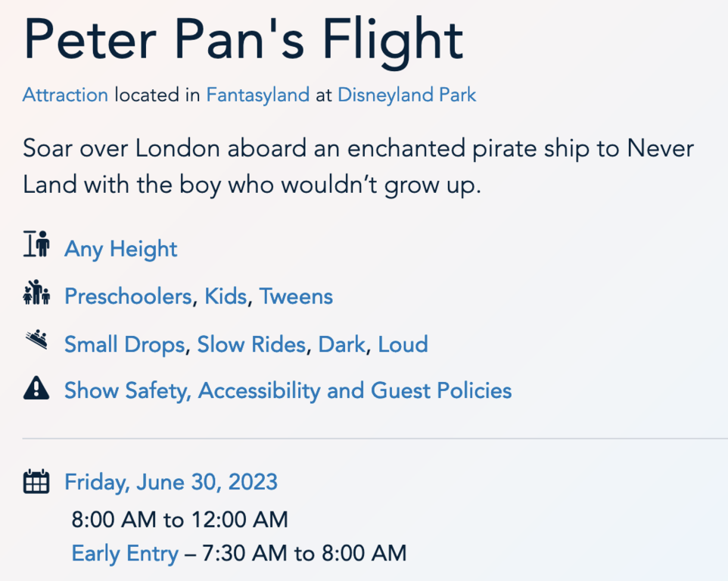Image resolution: width=728 pixels, height=581 pixels.
Task: Go to Disneyland Park link
Action: 407,95
